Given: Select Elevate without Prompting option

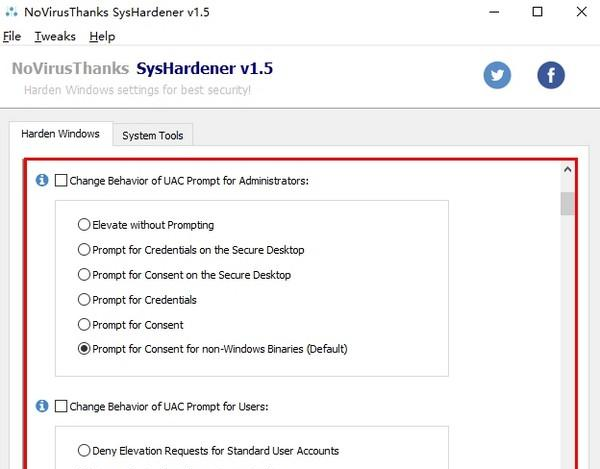Looking at the screenshot, I should (x=84, y=225).
